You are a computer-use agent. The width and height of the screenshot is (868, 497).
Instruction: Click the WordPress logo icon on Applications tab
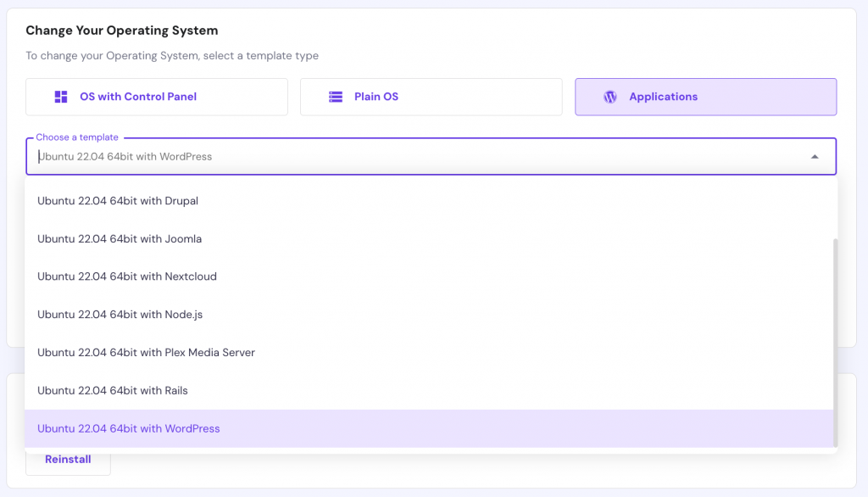609,97
